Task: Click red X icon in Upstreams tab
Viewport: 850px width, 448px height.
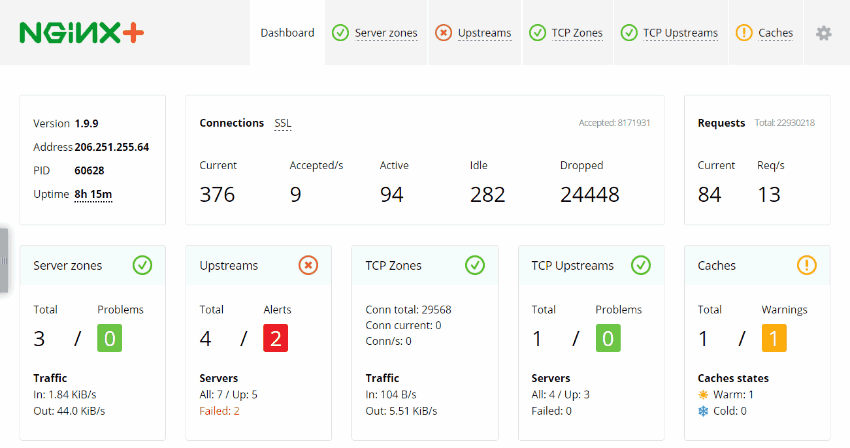Action: click(x=443, y=33)
